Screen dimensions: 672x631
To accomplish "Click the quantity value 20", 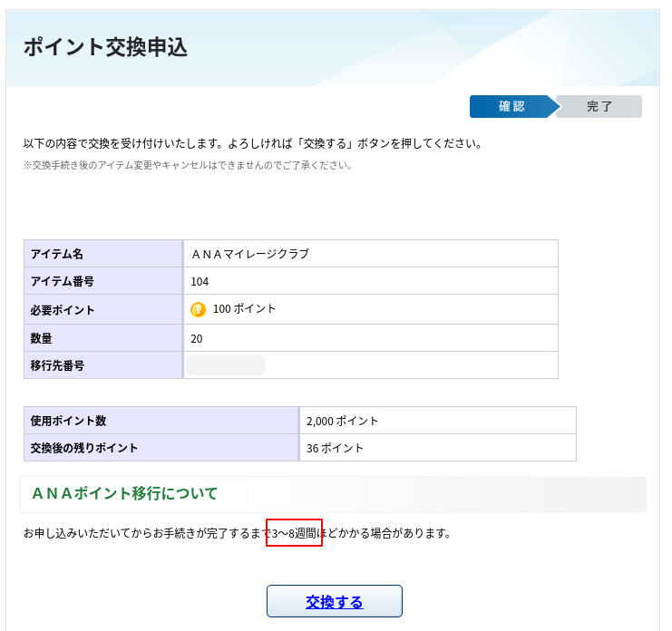I will pyautogui.click(x=197, y=339).
